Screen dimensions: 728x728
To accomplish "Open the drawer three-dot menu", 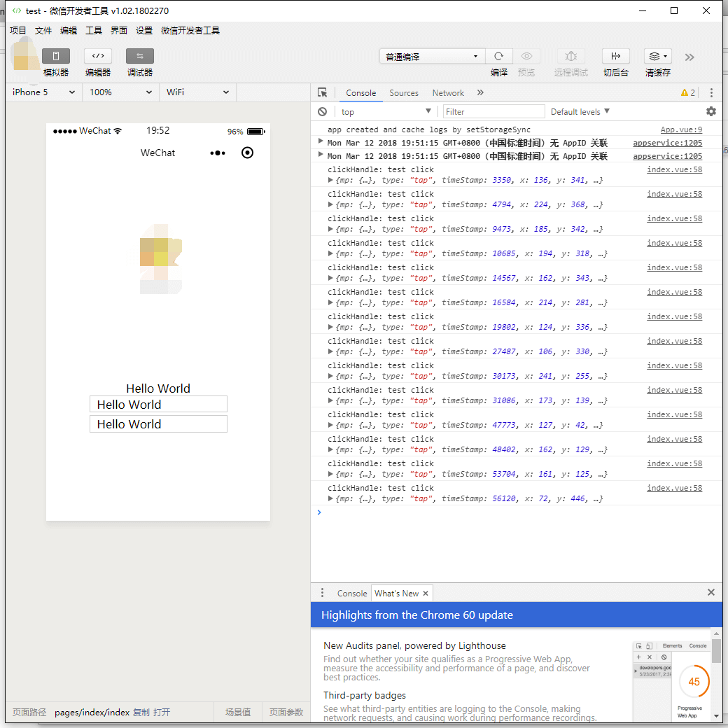I will coord(322,593).
